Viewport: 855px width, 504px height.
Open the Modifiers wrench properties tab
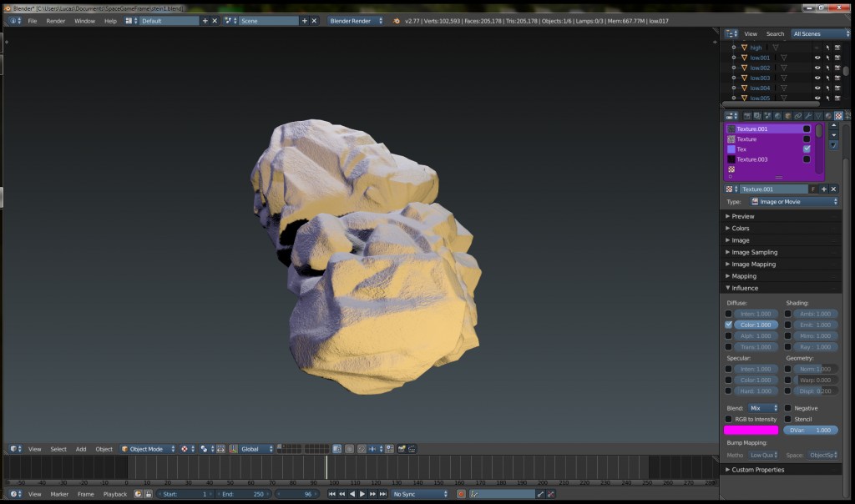tap(808, 115)
